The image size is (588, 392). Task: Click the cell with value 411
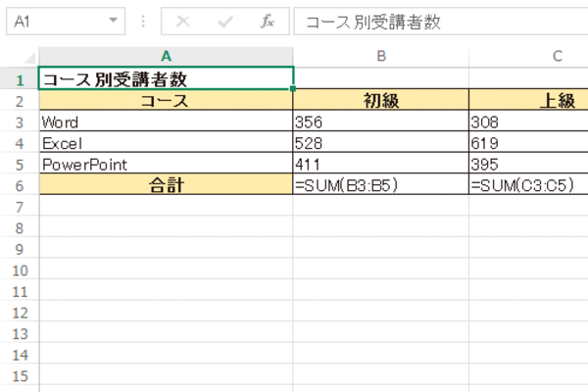tap(381, 164)
